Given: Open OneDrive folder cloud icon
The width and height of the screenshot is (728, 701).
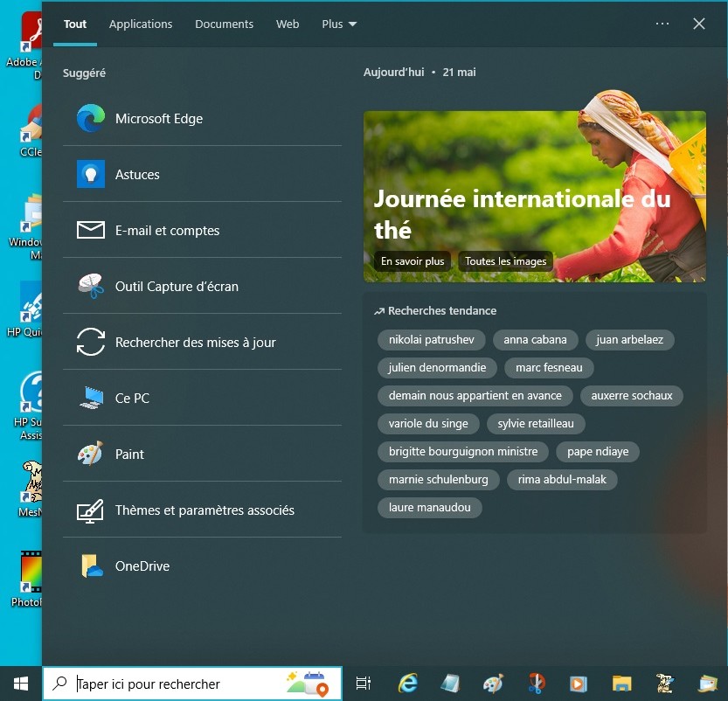Looking at the screenshot, I should click(x=92, y=566).
